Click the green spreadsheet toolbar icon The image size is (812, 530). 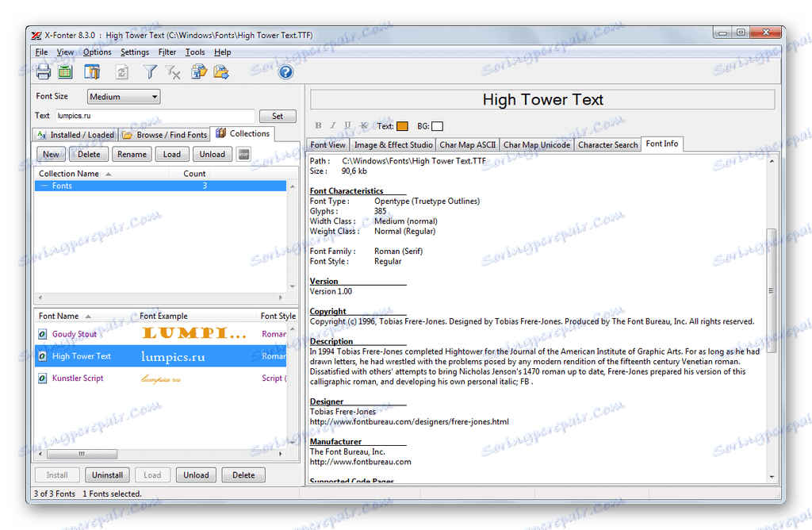[65, 72]
